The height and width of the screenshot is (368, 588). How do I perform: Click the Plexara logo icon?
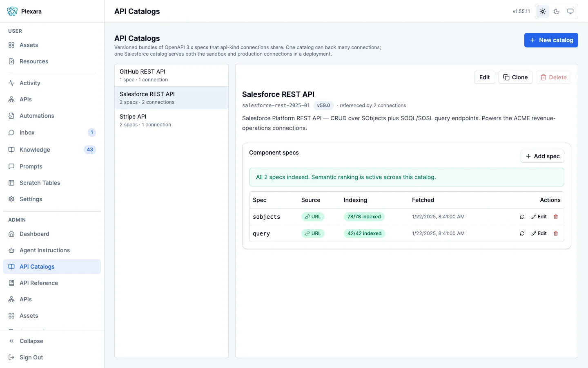[12, 11]
